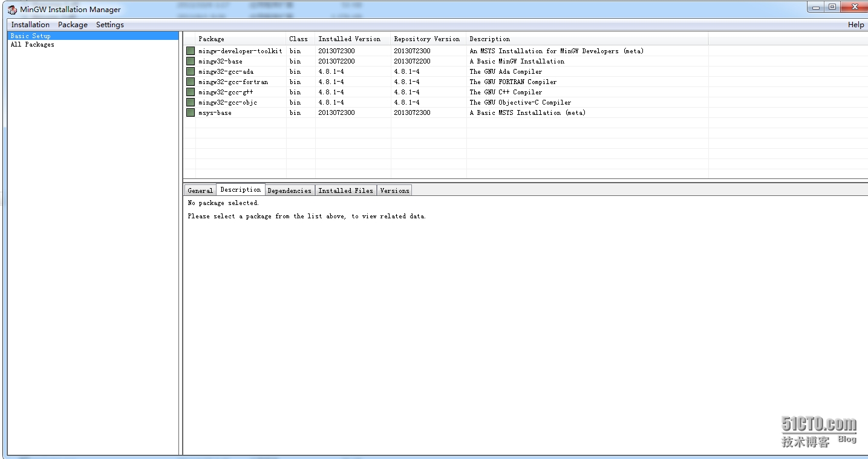The width and height of the screenshot is (868, 459).
Task: Switch to the Versions tab
Action: [x=394, y=190]
